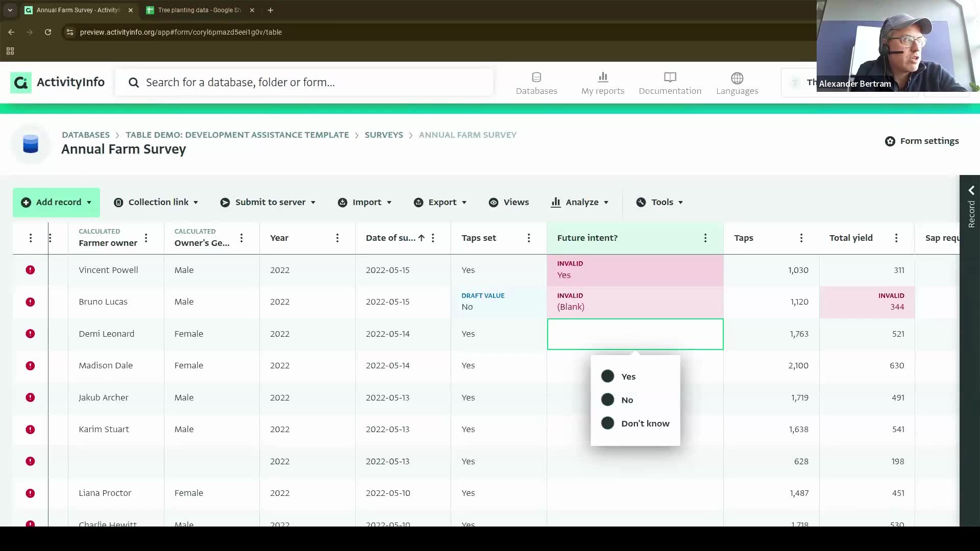This screenshot has height=551, width=980.
Task: Expand the Export dropdown
Action: point(464,203)
